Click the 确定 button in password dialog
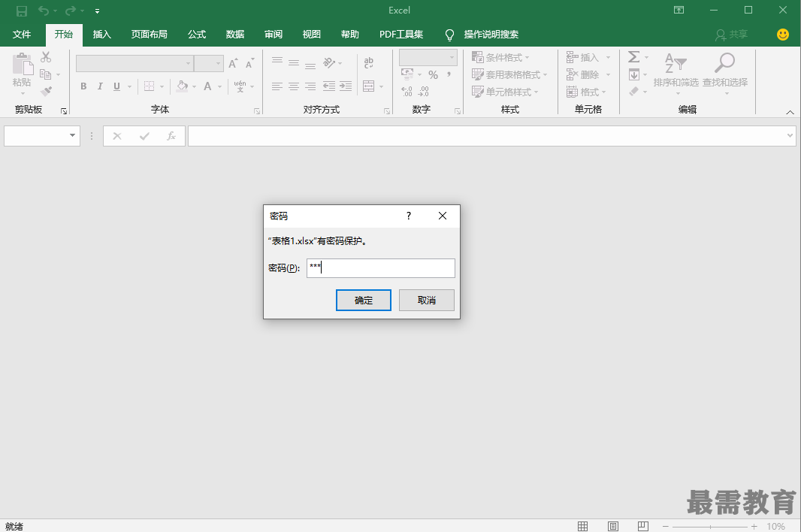 pyautogui.click(x=363, y=300)
